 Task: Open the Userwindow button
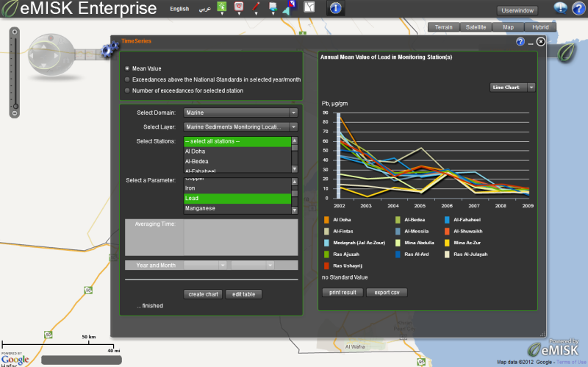point(517,10)
